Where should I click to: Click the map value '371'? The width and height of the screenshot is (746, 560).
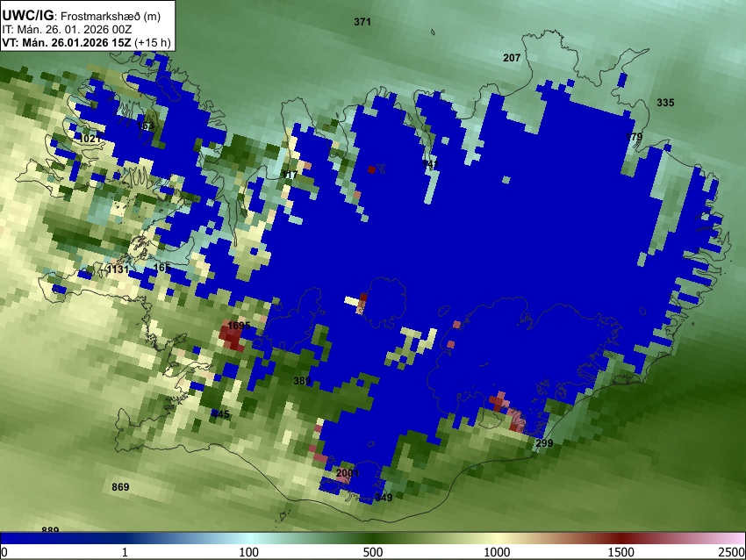[362, 22]
